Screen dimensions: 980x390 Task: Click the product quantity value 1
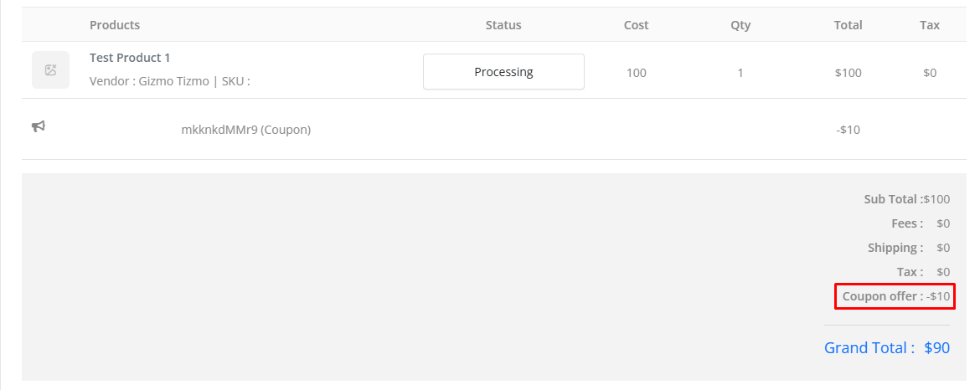click(740, 73)
